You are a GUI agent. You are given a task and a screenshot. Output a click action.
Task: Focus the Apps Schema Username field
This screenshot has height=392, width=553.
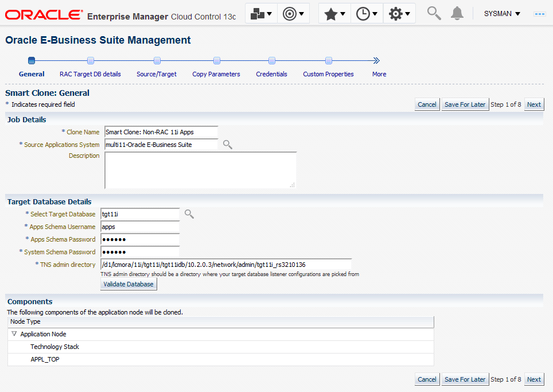tap(140, 227)
